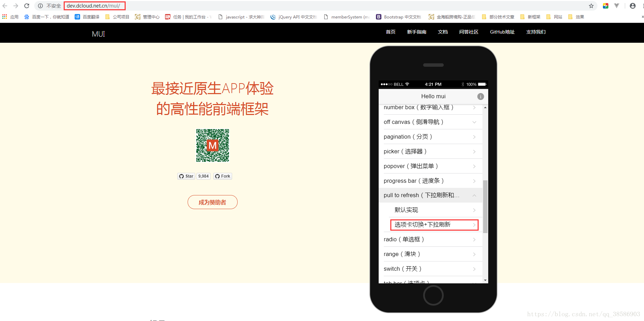This screenshot has height=321, width=644.
Task: Open the 网站 bookmark folder
Action: click(554, 17)
